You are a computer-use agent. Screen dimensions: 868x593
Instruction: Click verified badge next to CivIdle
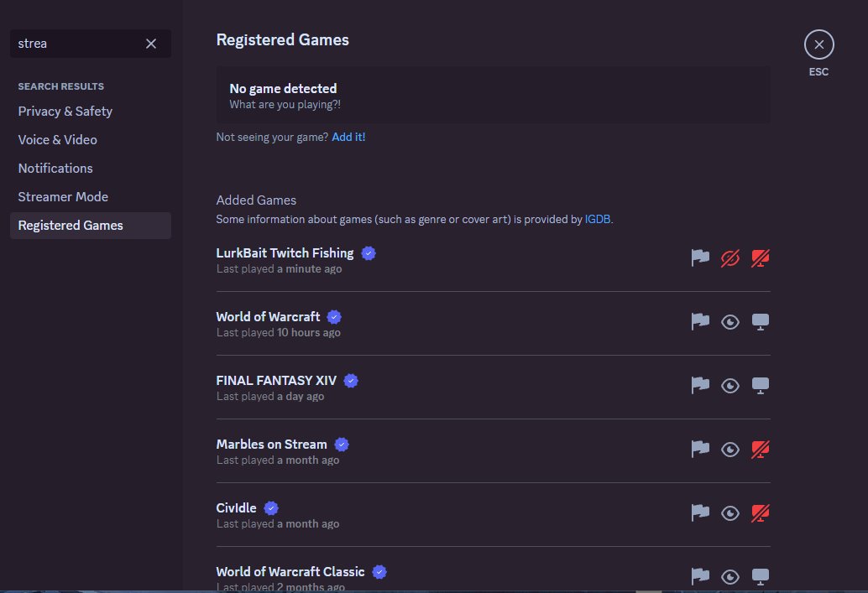tap(271, 507)
